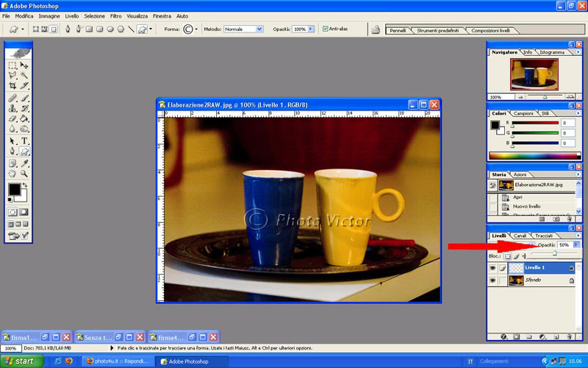Switch to the Canali tab

[520, 236]
